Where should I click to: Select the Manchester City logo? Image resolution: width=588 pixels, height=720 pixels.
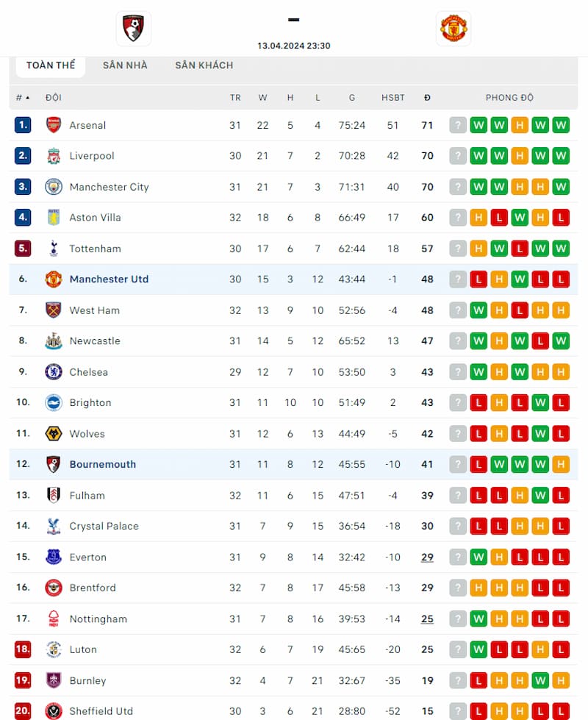click(53, 187)
